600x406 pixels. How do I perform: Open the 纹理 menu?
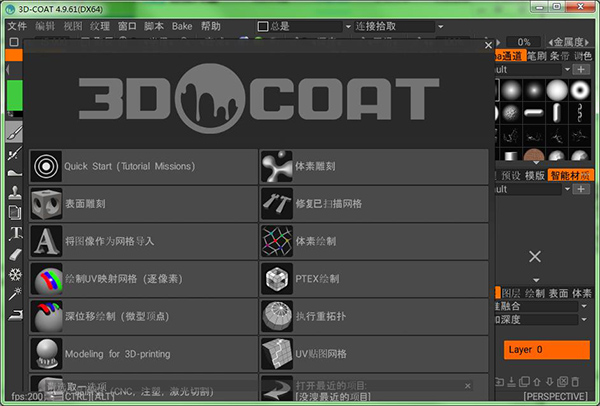pyautogui.click(x=100, y=26)
